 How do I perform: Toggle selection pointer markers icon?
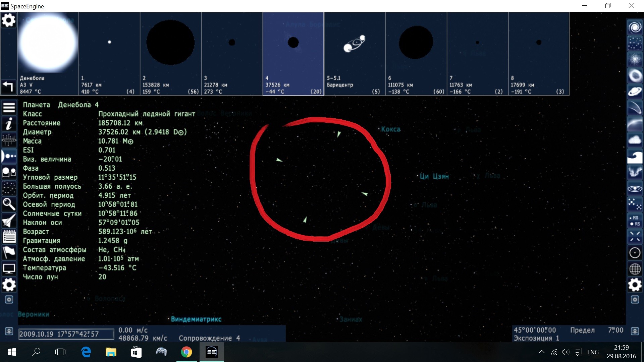[x=635, y=237]
